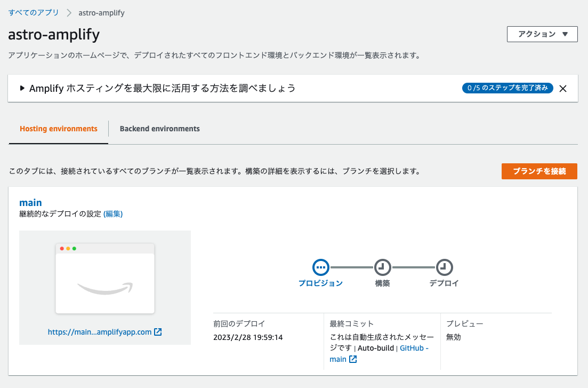Open the main branch details
The height and width of the screenshot is (388, 588).
(x=30, y=202)
